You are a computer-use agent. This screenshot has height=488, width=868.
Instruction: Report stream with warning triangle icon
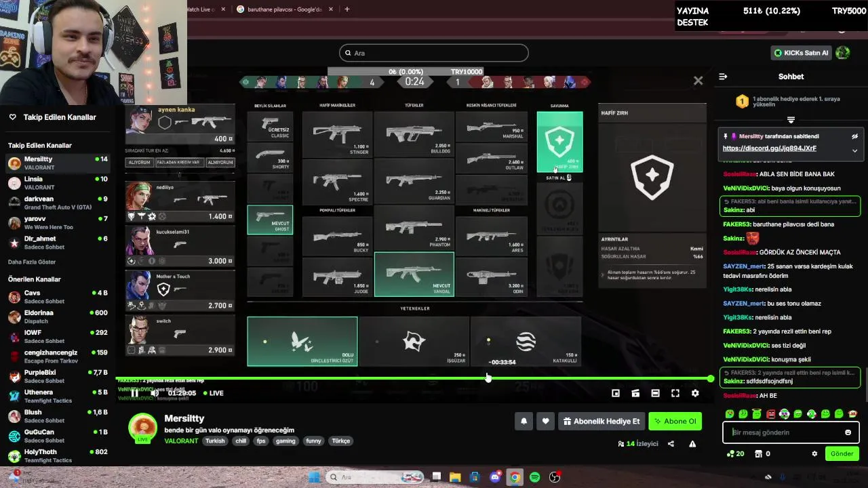(692, 444)
